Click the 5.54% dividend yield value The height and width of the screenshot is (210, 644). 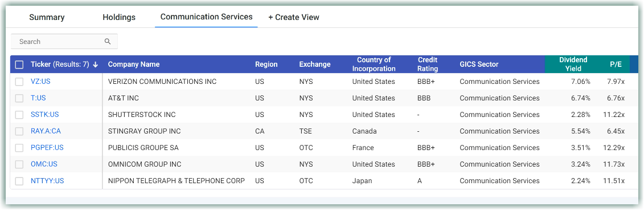click(x=580, y=131)
